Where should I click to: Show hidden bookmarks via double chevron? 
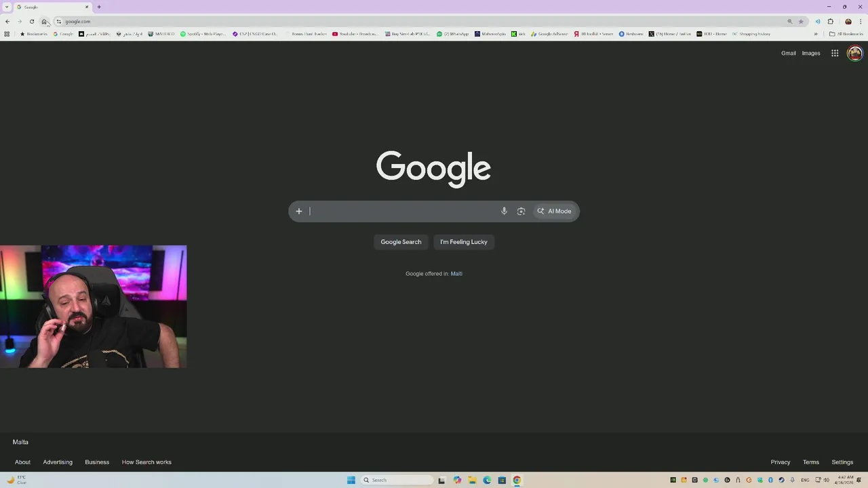click(816, 33)
